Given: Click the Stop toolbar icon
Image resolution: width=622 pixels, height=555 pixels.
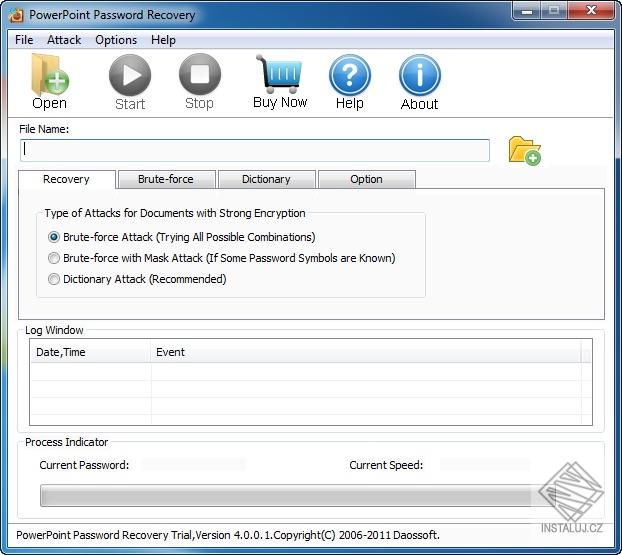Looking at the screenshot, I should coord(200,82).
